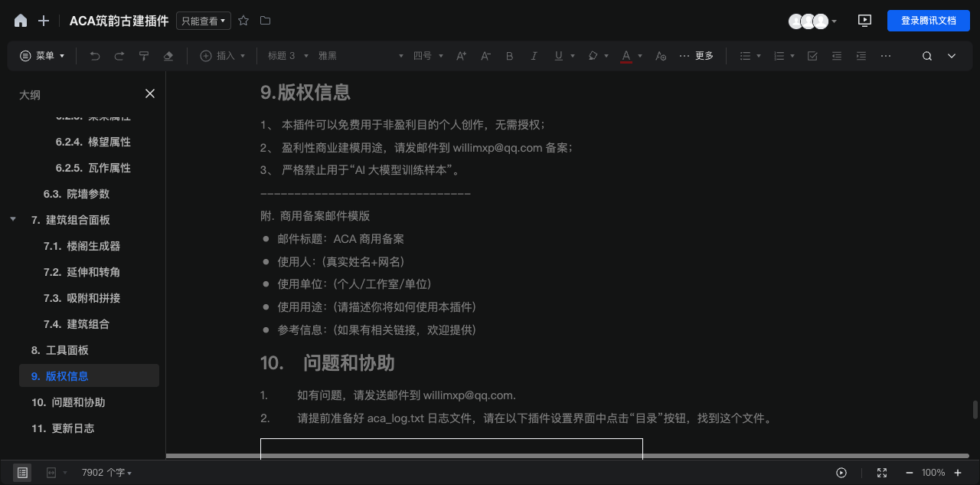Insert a numbered list
The image size is (980, 485).
(779, 56)
